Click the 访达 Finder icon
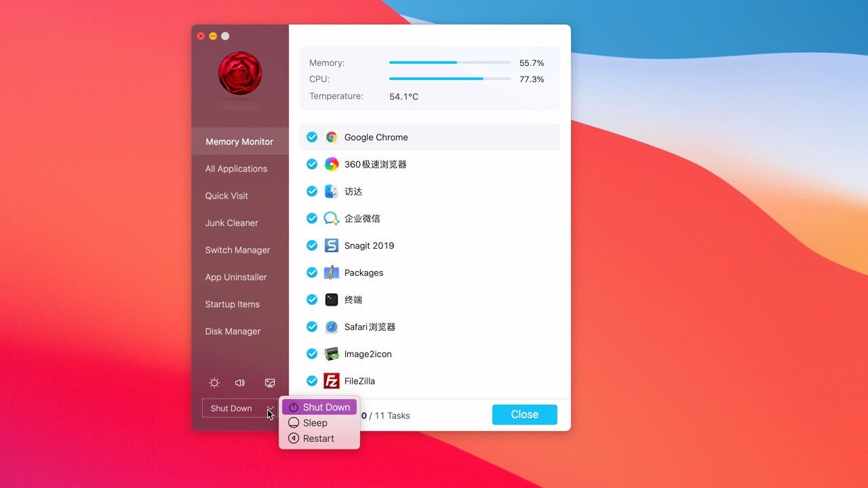This screenshot has width=868, height=488. [x=332, y=191]
